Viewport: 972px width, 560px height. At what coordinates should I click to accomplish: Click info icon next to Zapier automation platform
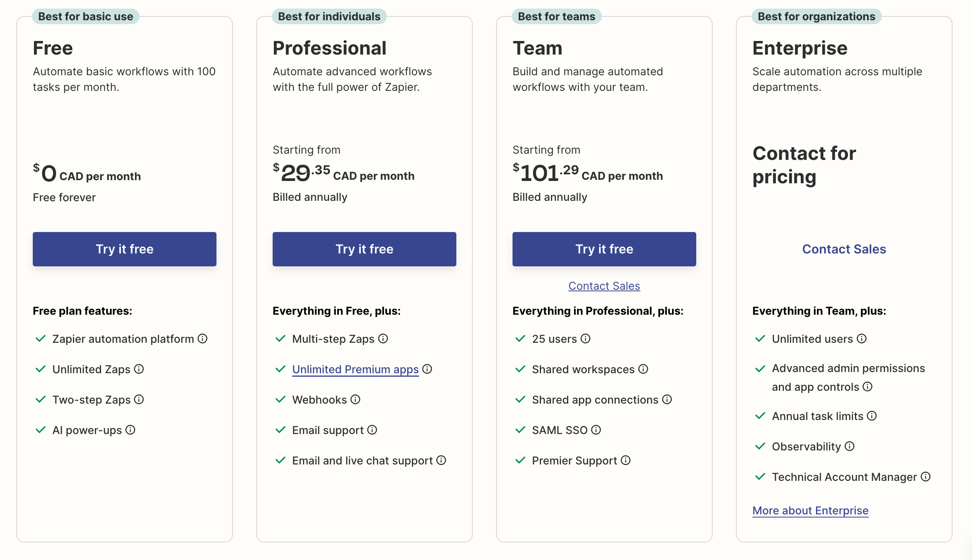point(202,338)
